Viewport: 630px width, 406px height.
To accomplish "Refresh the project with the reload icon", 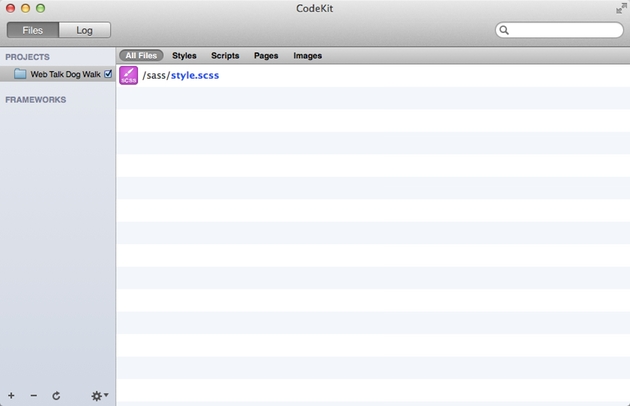I will coord(56,396).
